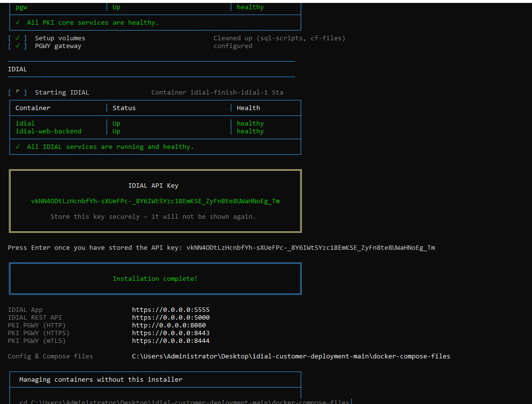Screen dimensions: 532x404
Task: Click the 'Status' column header
Action: coord(124,108)
